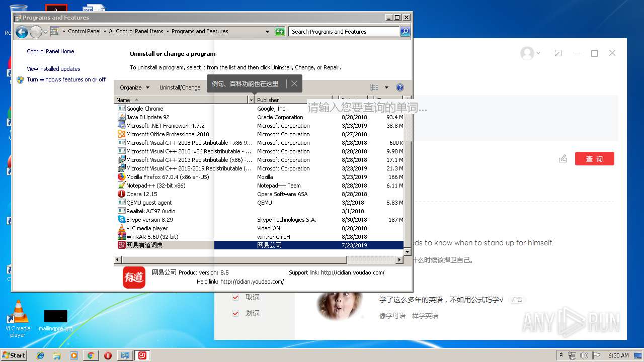Select WinRAR 5.60 (32-bit) entry
The height and width of the screenshot is (362, 644).
click(x=152, y=237)
